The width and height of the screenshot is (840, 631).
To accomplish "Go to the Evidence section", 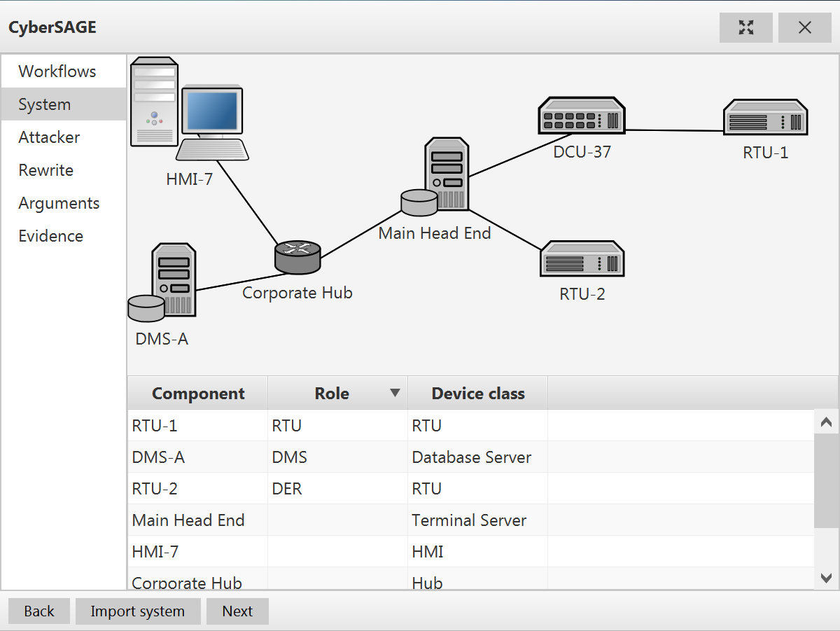I will coord(51,236).
